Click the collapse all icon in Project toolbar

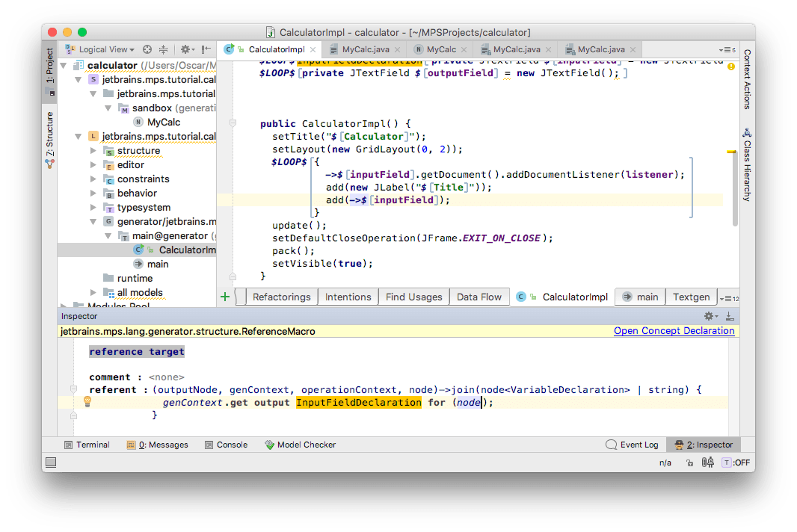[164, 49]
